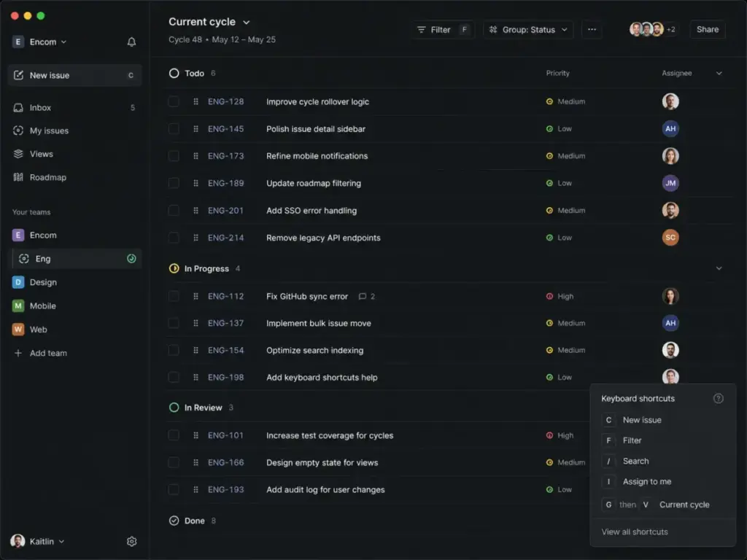Open Group: Status dropdown
The height and width of the screenshot is (560, 747).
coord(528,29)
